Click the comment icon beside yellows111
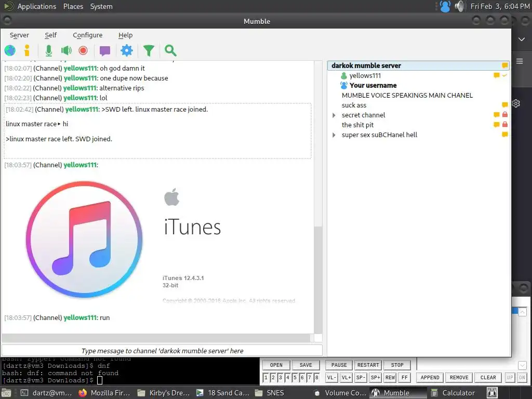 pos(497,75)
